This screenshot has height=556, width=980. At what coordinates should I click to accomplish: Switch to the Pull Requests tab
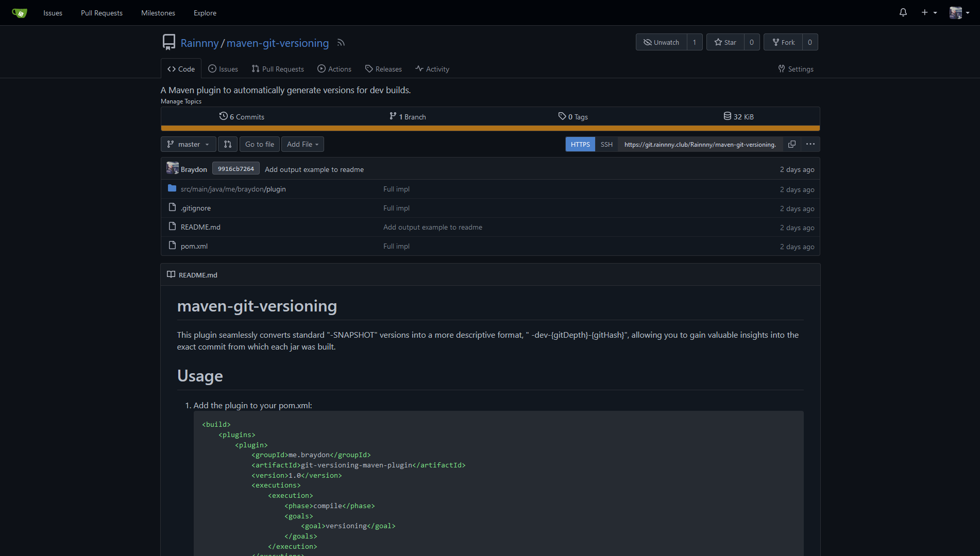click(277, 68)
